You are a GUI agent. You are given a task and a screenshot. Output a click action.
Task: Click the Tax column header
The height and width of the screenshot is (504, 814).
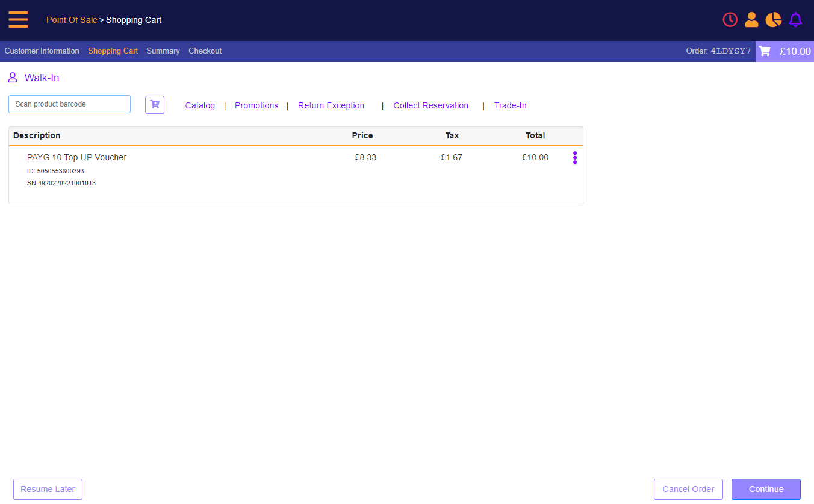click(452, 135)
